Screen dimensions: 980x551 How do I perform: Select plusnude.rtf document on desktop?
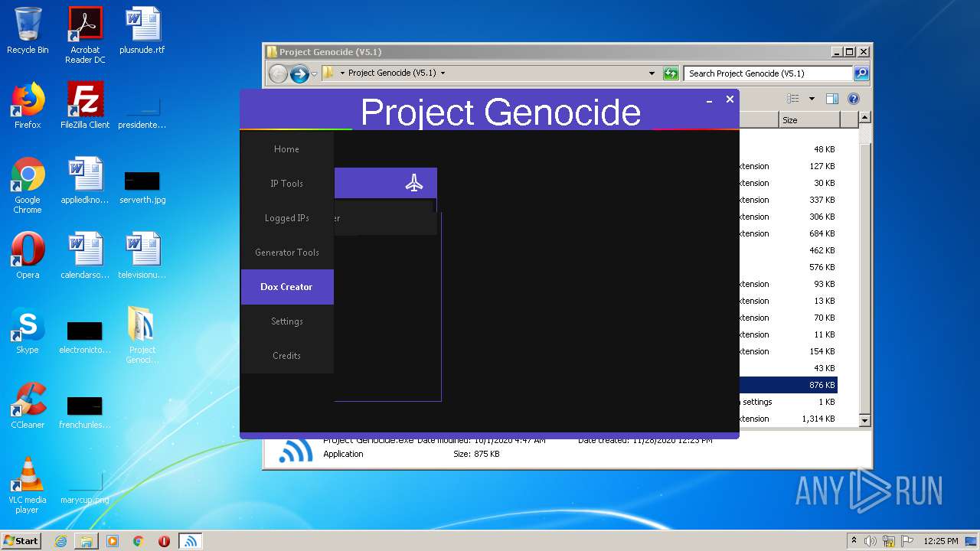tap(142, 31)
